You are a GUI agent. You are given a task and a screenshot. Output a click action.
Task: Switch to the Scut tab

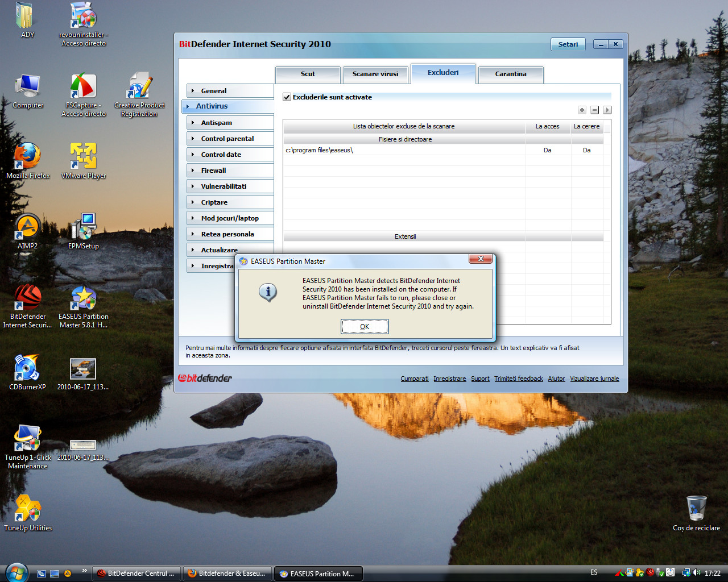(308, 74)
